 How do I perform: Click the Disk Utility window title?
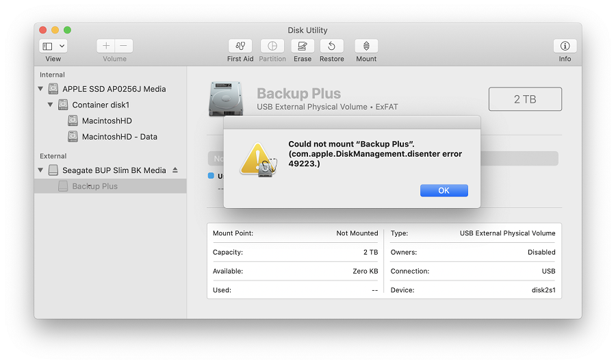coord(307,30)
